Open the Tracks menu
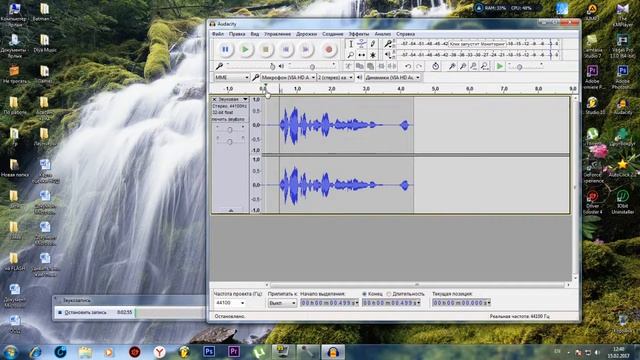This screenshot has width=640, height=360. point(306,34)
